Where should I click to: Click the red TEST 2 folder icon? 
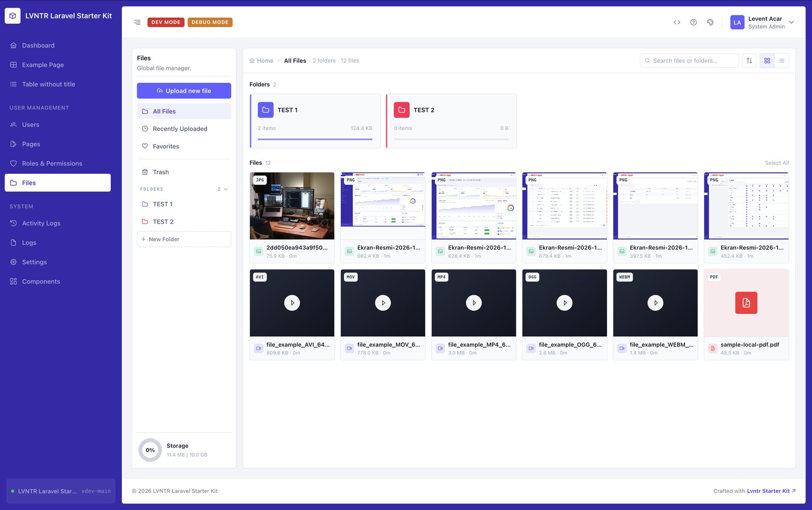tap(401, 110)
